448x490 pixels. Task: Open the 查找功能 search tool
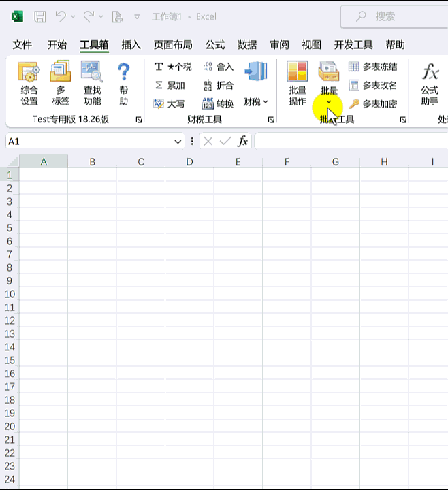92,72
